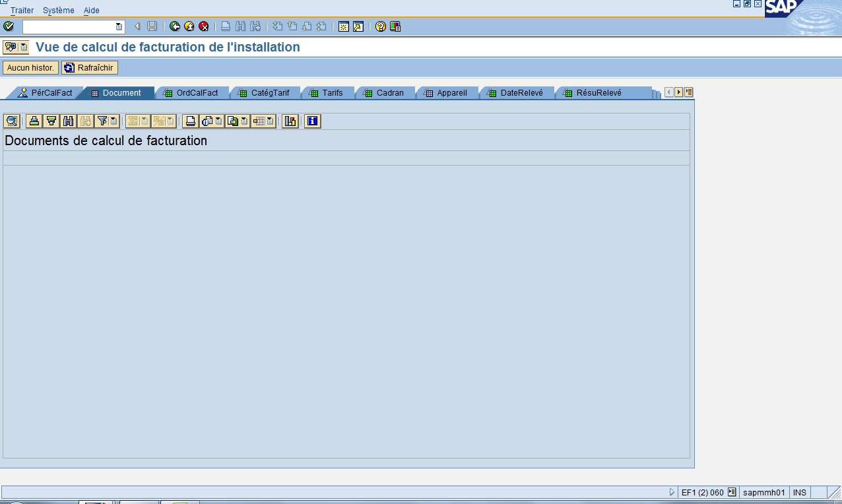
Task: Open the Views dropdown arrow
Action: click(x=219, y=121)
